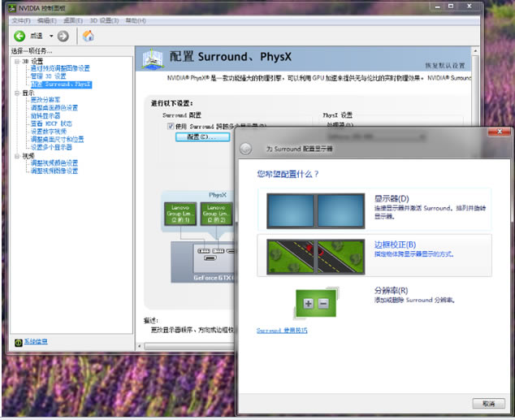This screenshot has width=515, height=420.
Task: Click the vertical scrollbar up arrow
Action: coord(475,51)
